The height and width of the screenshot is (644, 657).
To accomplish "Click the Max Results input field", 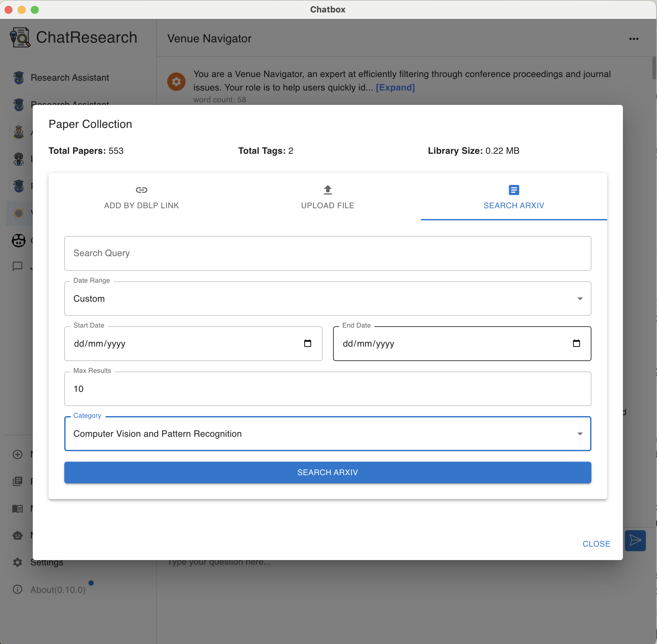I will click(328, 389).
